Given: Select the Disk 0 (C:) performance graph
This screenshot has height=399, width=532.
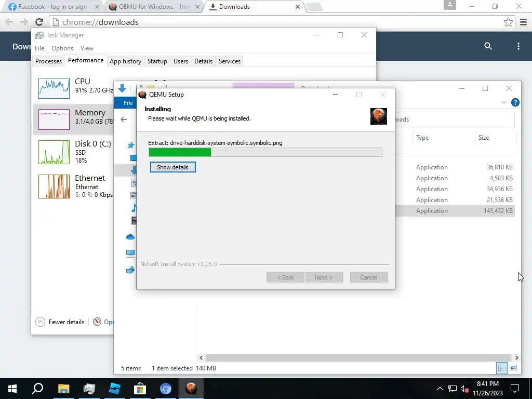Looking at the screenshot, I should pyautogui.click(x=54, y=152).
